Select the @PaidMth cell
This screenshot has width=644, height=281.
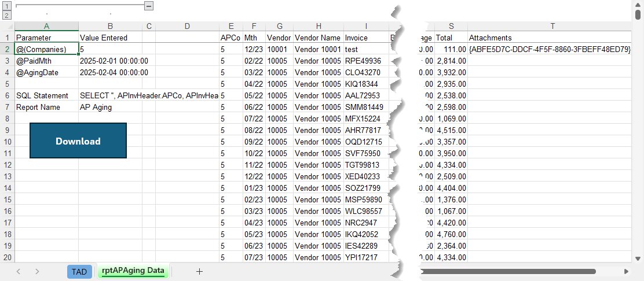(x=46, y=61)
